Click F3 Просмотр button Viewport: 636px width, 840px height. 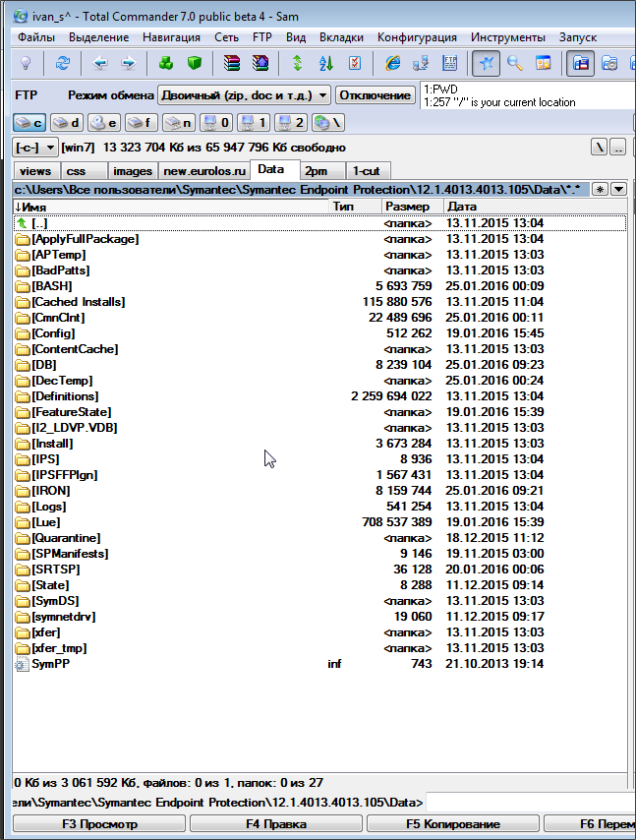99,824
